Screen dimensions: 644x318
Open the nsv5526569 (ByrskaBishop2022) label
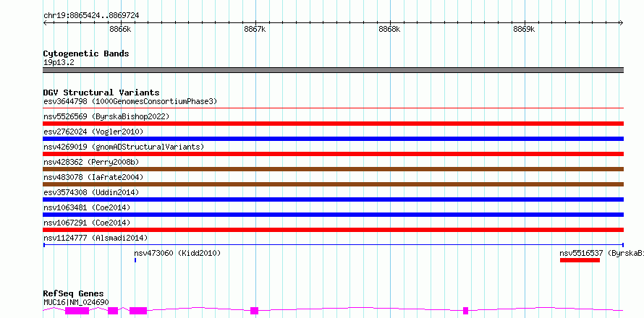tap(106, 116)
